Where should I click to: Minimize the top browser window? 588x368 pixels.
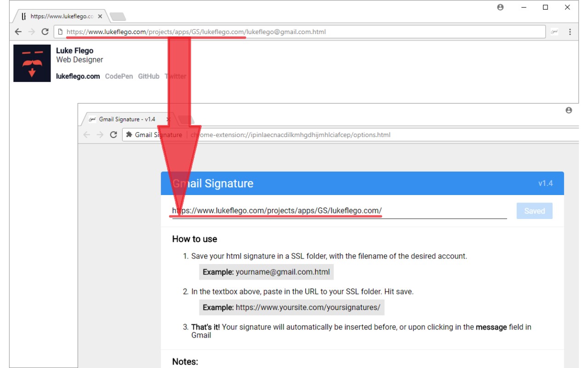point(524,7)
